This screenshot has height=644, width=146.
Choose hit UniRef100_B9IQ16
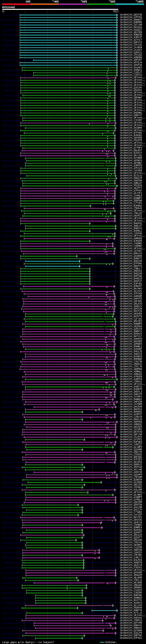click(x=131, y=27)
